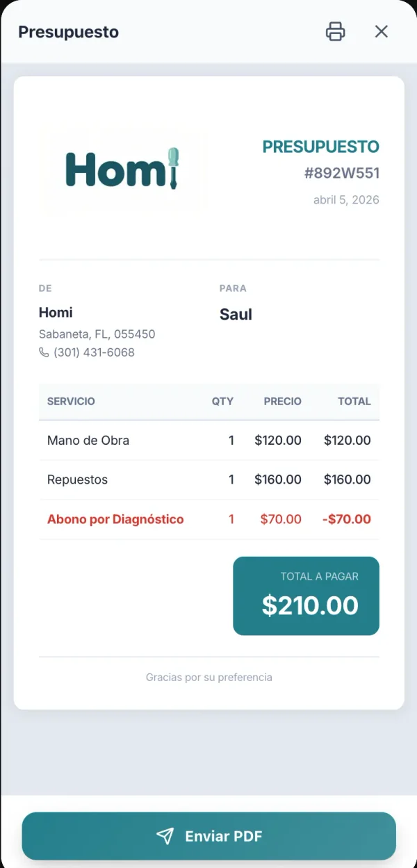Image resolution: width=417 pixels, height=868 pixels.
Task: Close the Presupuesto preview with the X
Action: 382,31
